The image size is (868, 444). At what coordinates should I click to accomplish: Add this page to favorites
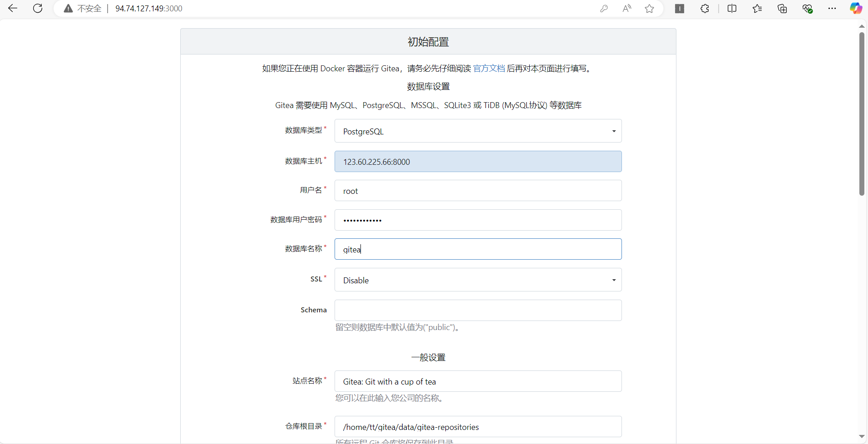(x=649, y=8)
